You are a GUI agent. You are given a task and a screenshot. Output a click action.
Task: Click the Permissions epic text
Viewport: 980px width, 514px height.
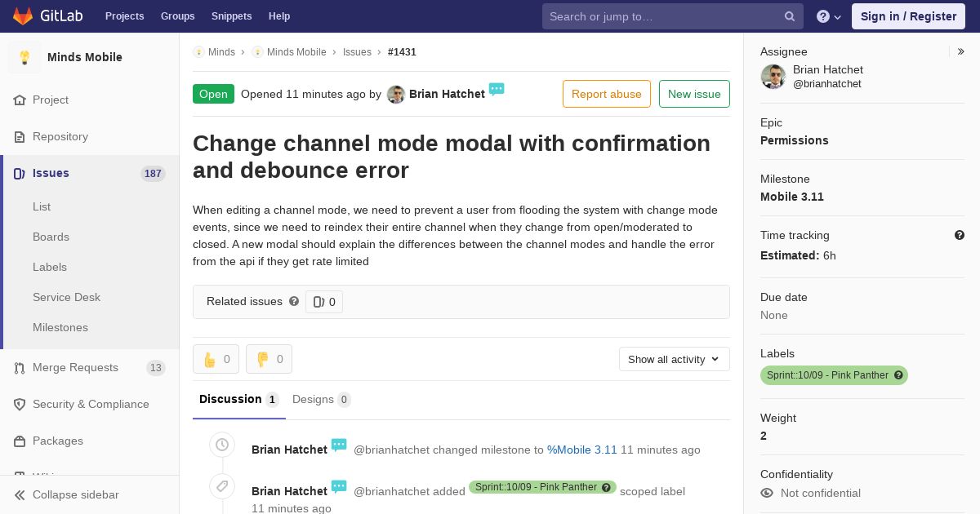pyautogui.click(x=794, y=140)
